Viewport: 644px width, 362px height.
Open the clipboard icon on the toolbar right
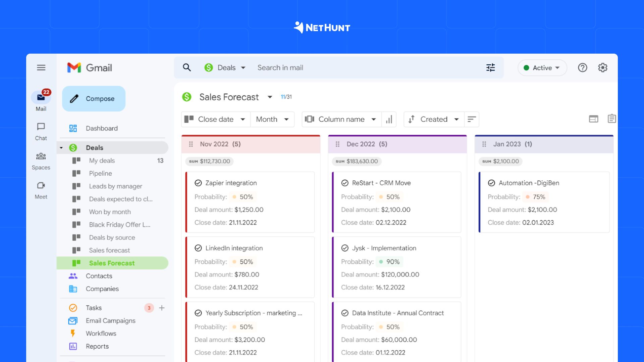pos(611,118)
